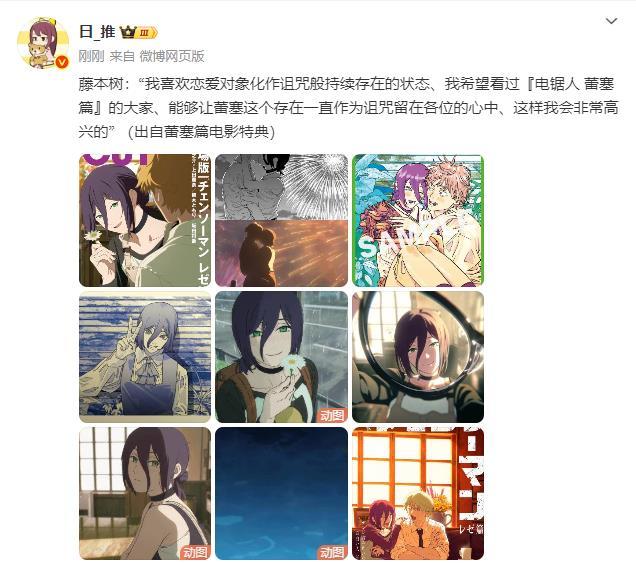
Task: Open the dark blue sky GIF thumbnail
Action: point(281,493)
